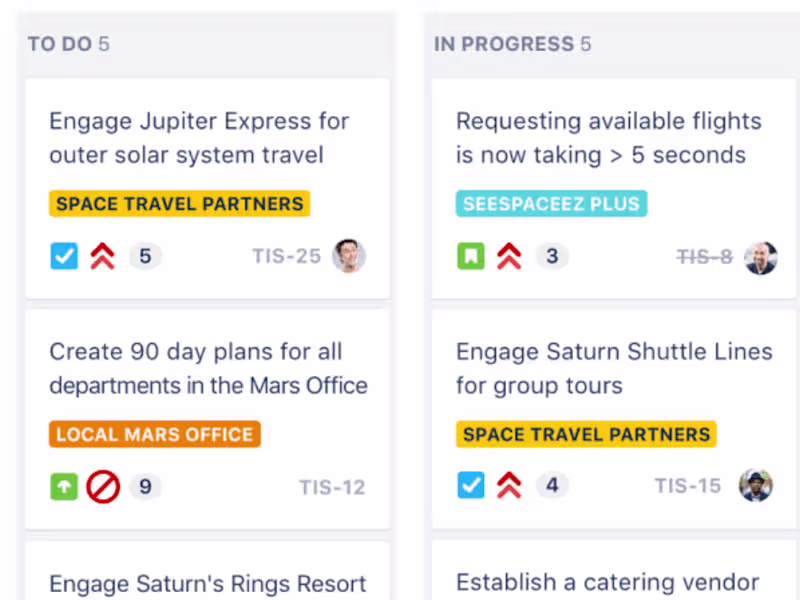Screen dimensions: 800x600
Task: Select the yellow Space Travel Partners label on TIS-25
Action: click(x=180, y=204)
